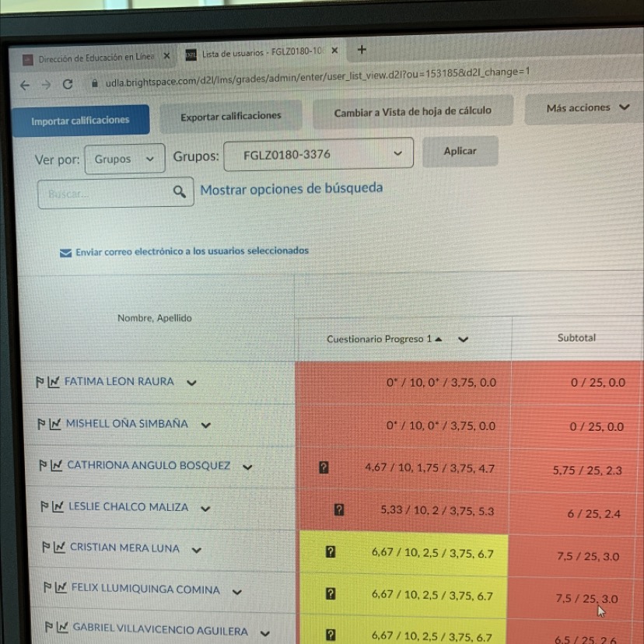Expand the chevron next to LESLIE CHALCO MALIZA
This screenshot has width=644, height=644.
tap(205, 509)
